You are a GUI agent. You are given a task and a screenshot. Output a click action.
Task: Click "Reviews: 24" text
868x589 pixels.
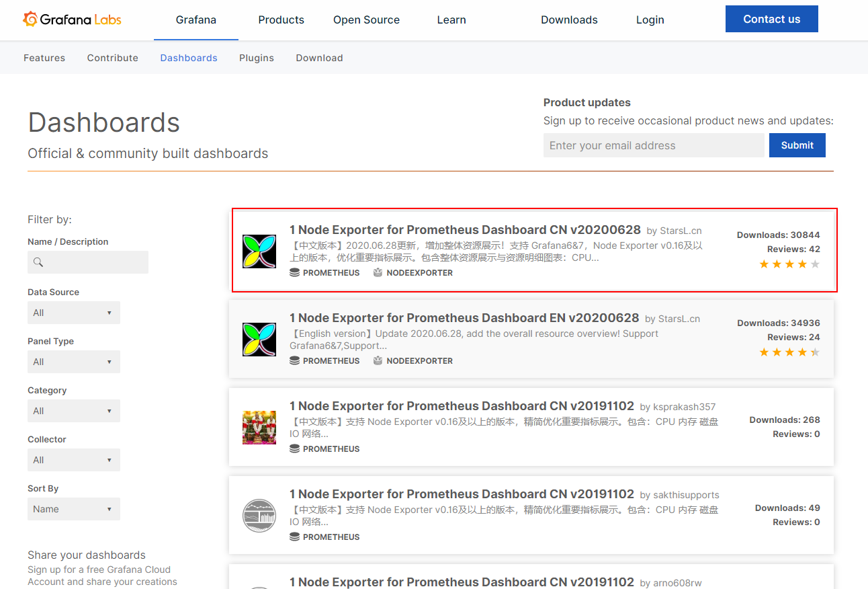(x=793, y=338)
